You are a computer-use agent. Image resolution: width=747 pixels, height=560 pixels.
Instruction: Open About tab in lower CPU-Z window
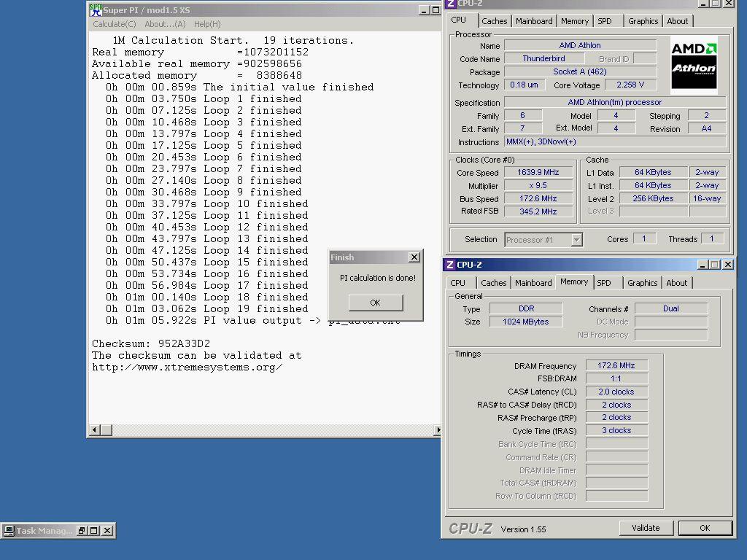677,283
